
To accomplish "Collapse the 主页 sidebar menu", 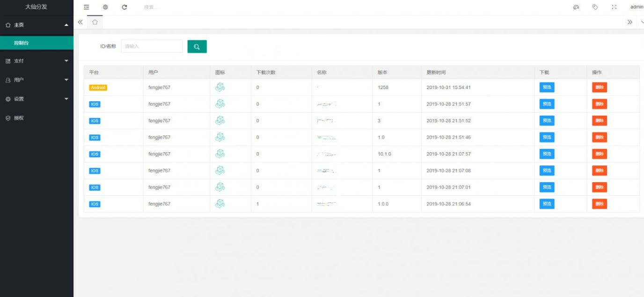I will (37, 25).
